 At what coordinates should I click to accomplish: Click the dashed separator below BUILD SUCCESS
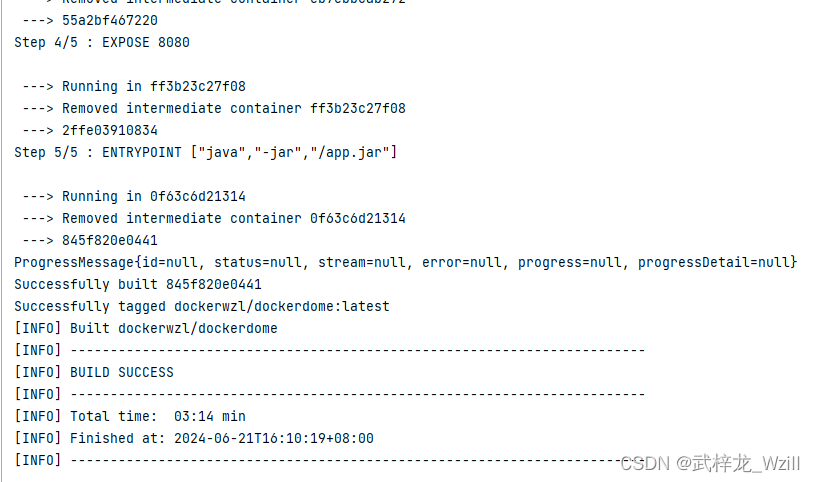click(330, 395)
